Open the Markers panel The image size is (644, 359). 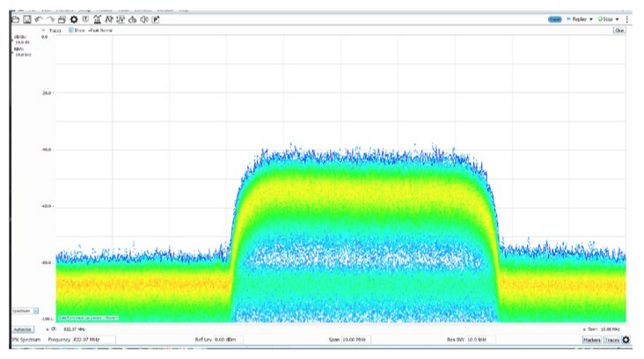pyautogui.click(x=591, y=340)
